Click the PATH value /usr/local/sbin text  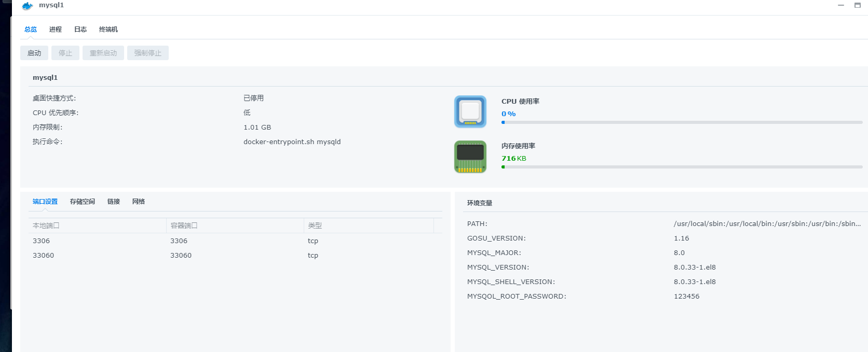click(767, 224)
